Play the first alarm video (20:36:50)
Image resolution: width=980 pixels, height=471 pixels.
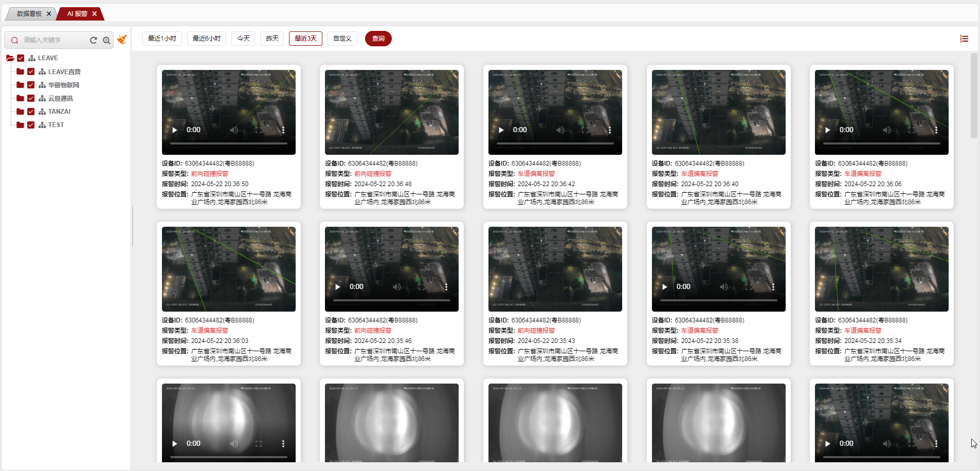[175, 130]
